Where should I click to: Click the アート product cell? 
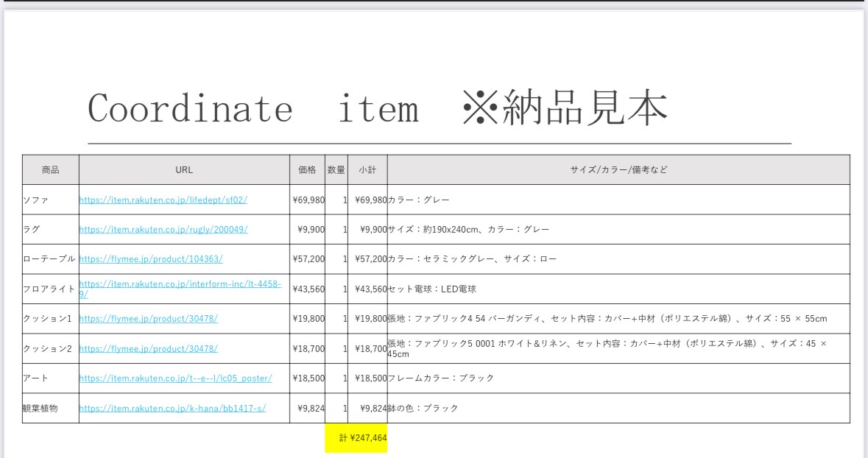click(50, 378)
